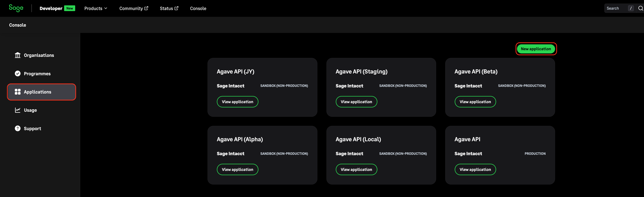644x197 pixels.
Task: Click the Applications grid icon
Action: pyautogui.click(x=18, y=92)
